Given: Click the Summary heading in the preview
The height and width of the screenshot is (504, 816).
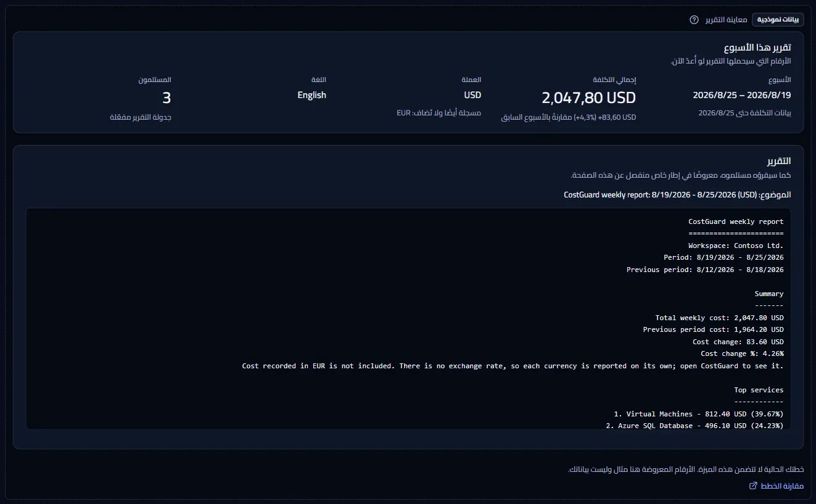Looking at the screenshot, I should (769, 294).
